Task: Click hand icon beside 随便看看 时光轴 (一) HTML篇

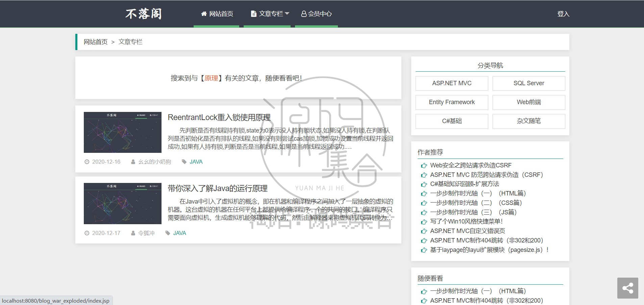Action: (x=424, y=291)
